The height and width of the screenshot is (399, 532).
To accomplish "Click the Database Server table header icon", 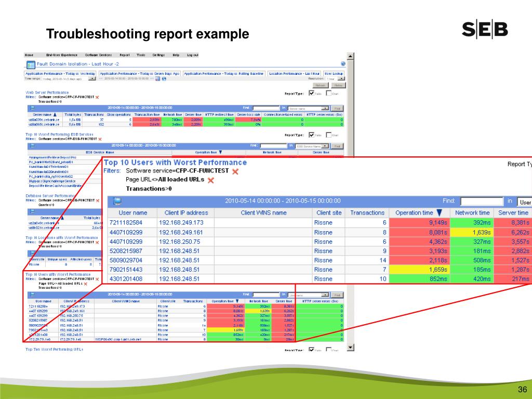I will (32, 211).
